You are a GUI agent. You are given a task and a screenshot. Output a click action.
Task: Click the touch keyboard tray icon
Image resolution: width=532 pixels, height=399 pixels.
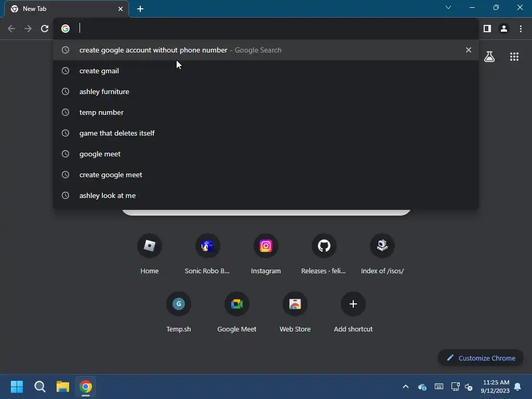pos(438,387)
